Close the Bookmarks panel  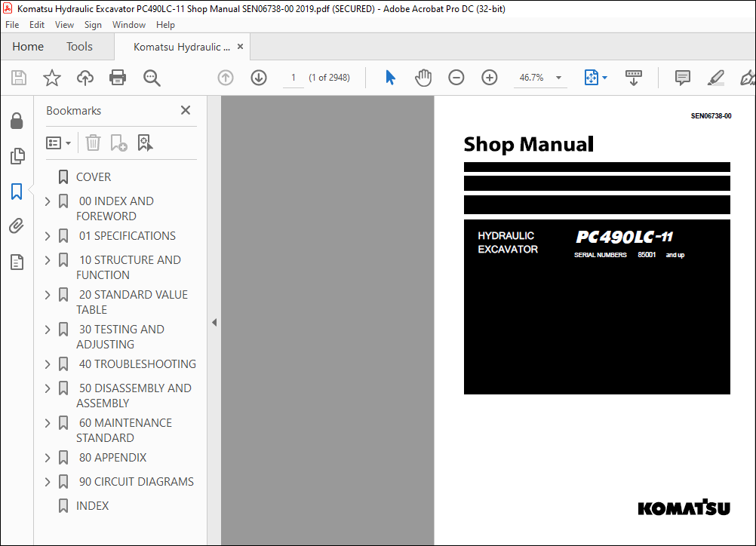click(x=186, y=110)
